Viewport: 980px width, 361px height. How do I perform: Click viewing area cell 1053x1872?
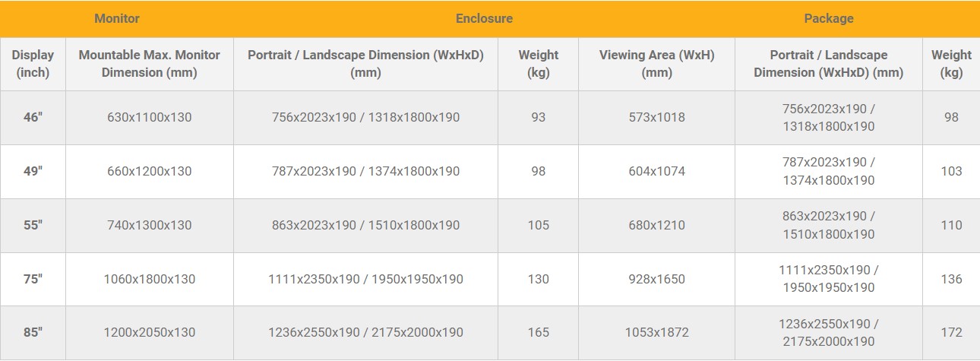click(x=656, y=333)
